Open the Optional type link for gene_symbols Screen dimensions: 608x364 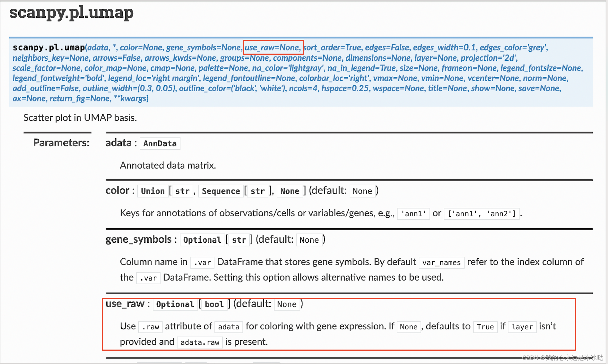(202, 240)
